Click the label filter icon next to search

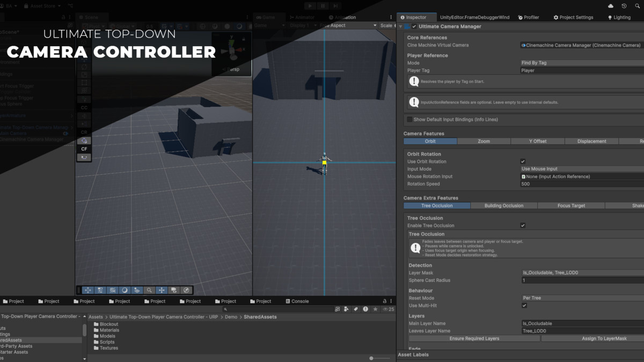coord(356,309)
